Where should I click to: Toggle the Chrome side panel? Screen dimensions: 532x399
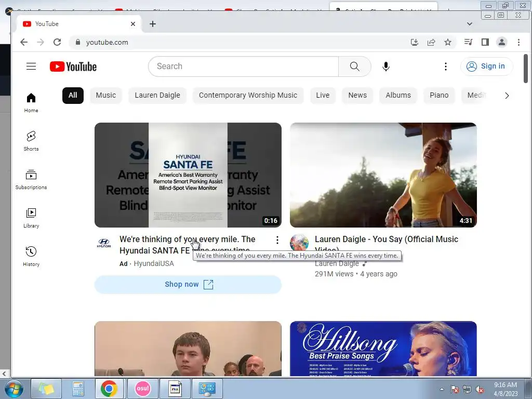pyautogui.click(x=485, y=42)
